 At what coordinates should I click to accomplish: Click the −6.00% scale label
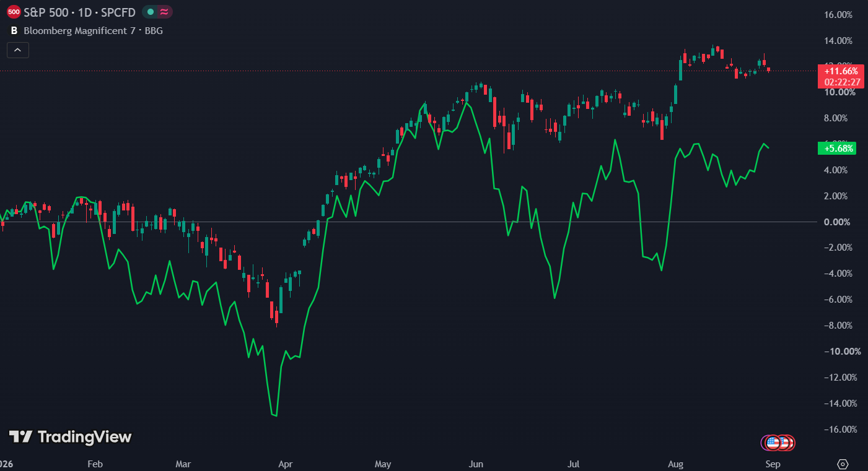[840, 300]
